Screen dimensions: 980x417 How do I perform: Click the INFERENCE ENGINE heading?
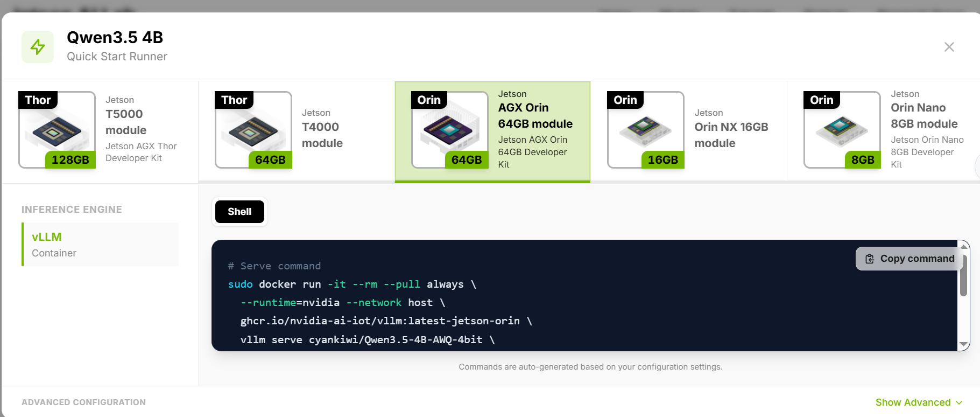[72, 210]
